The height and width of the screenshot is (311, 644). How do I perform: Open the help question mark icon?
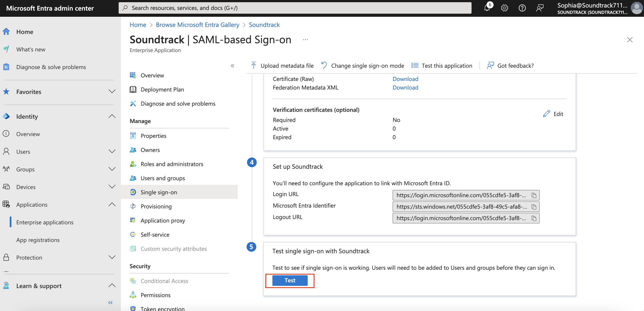(522, 8)
